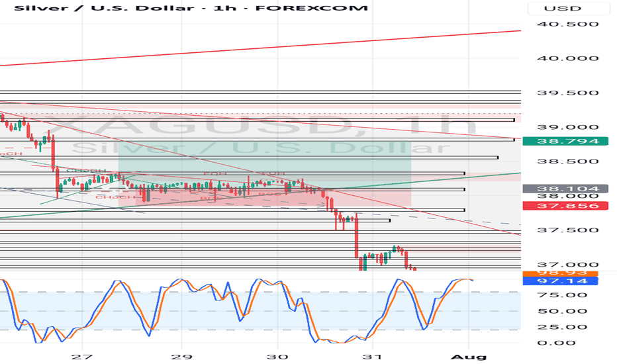
Task: Click the 37.000 price axis label
Action: tap(568, 265)
